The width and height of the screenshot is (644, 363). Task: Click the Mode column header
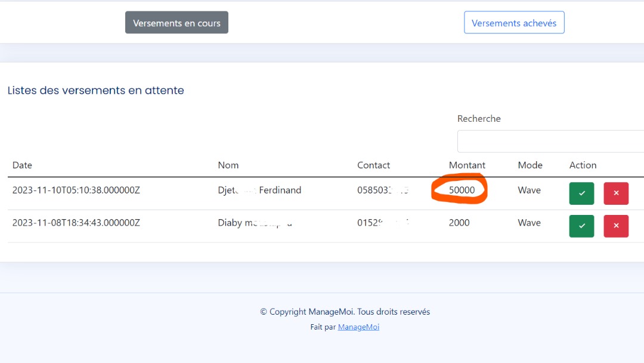[x=530, y=165]
